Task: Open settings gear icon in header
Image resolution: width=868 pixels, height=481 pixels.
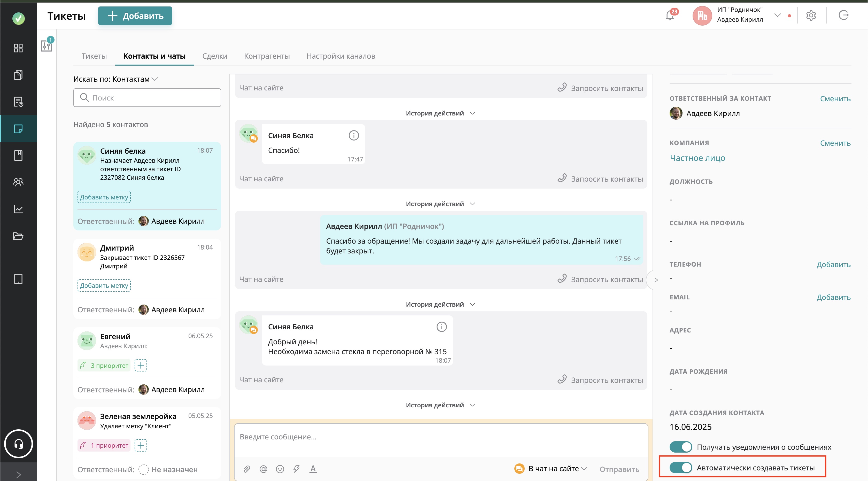Action: (811, 15)
